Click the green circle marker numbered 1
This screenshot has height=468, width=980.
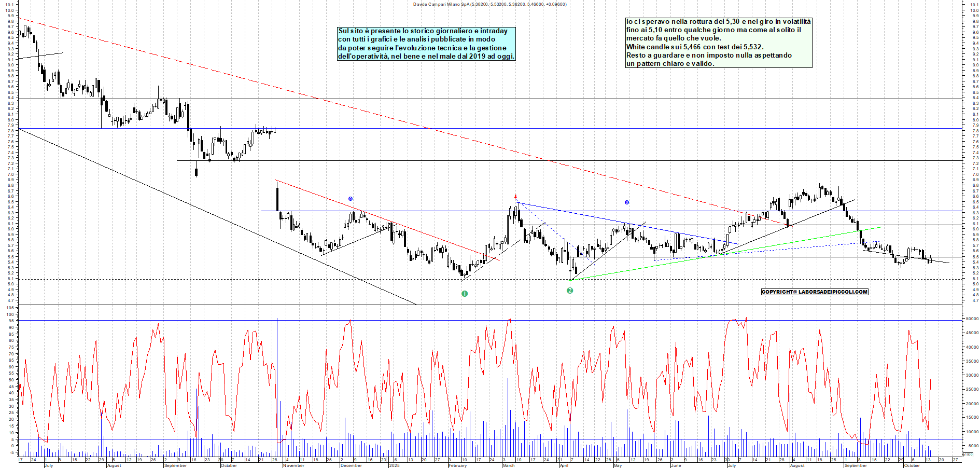(x=465, y=294)
